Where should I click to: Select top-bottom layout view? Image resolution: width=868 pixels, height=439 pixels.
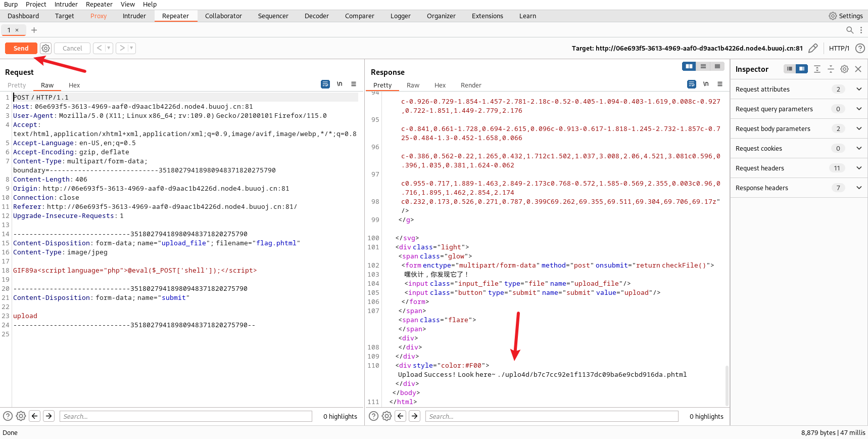tap(703, 66)
